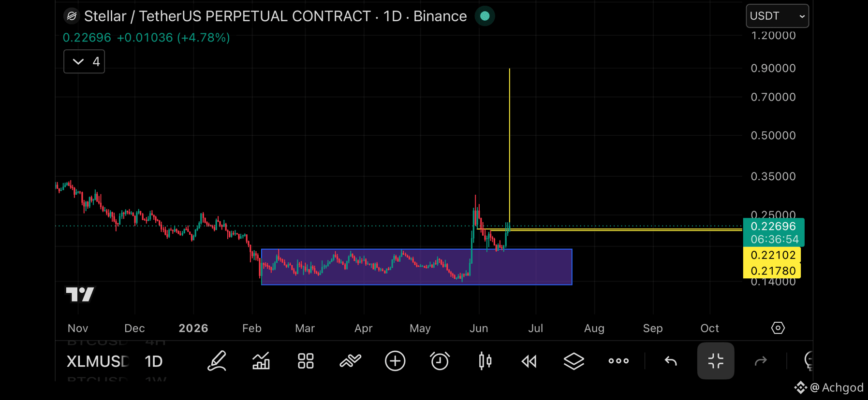Screen dimensions: 868x400
Task: Click the Aug date axis label
Action: pos(594,329)
